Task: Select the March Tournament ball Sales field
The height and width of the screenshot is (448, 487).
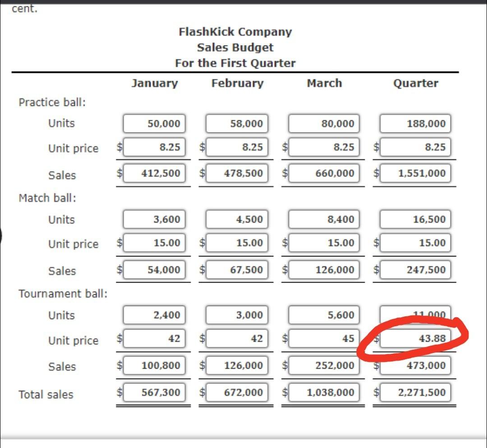Action: tap(324, 366)
